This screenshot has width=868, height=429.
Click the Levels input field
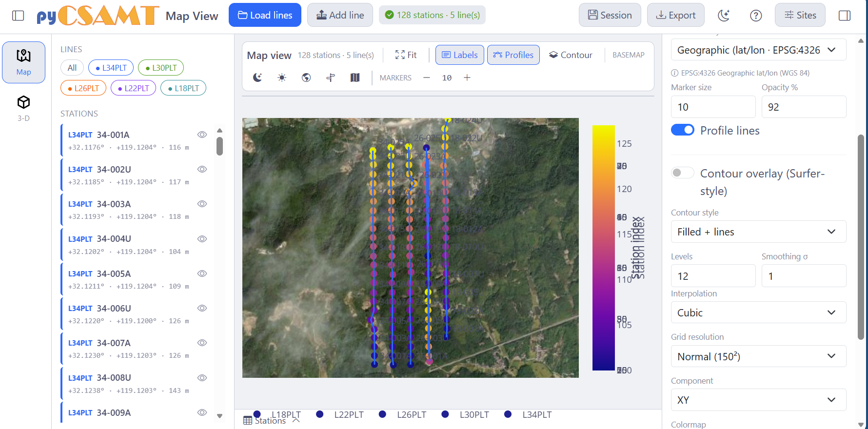[x=713, y=276]
